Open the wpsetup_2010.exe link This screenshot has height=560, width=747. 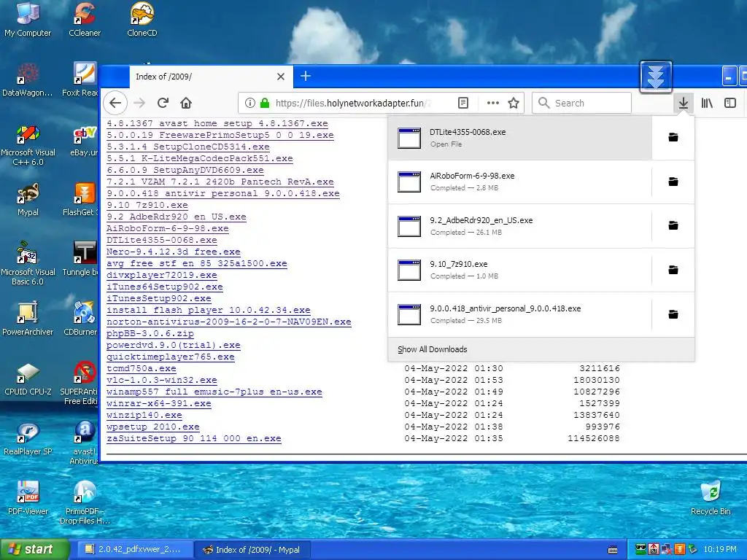click(153, 427)
